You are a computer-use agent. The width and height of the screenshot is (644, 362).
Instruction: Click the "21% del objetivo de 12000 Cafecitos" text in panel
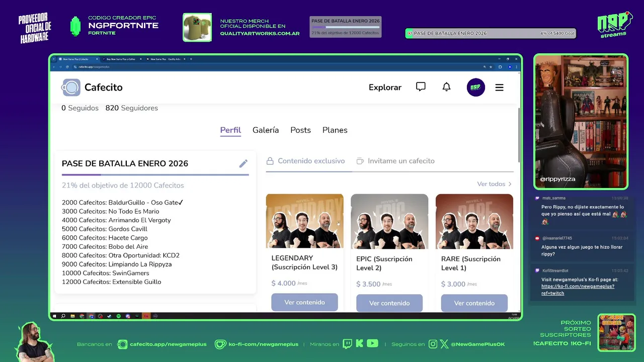pyautogui.click(x=123, y=186)
